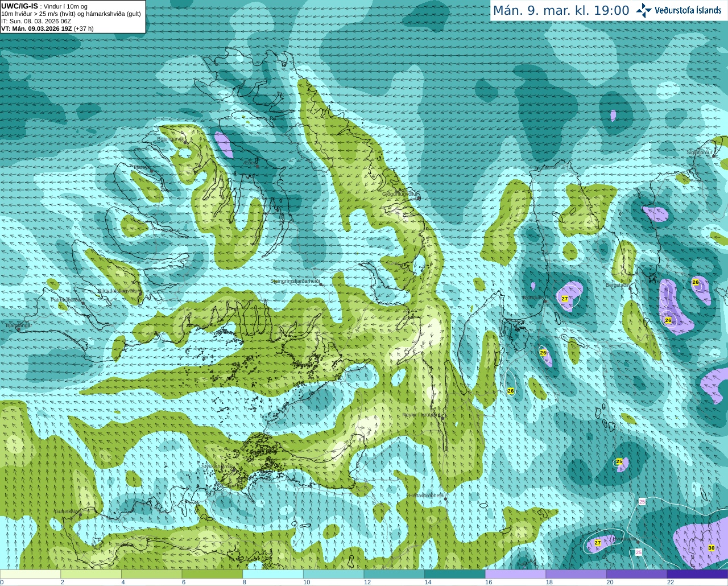Viewport: 728px width, 586px height.
Task: Click the legend tick label '20'
Action: 610,582
